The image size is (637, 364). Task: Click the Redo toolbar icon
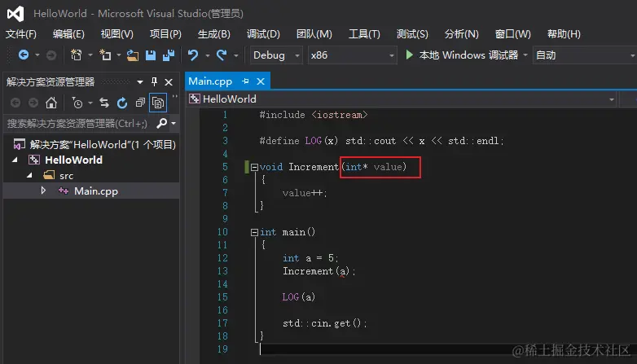click(222, 55)
